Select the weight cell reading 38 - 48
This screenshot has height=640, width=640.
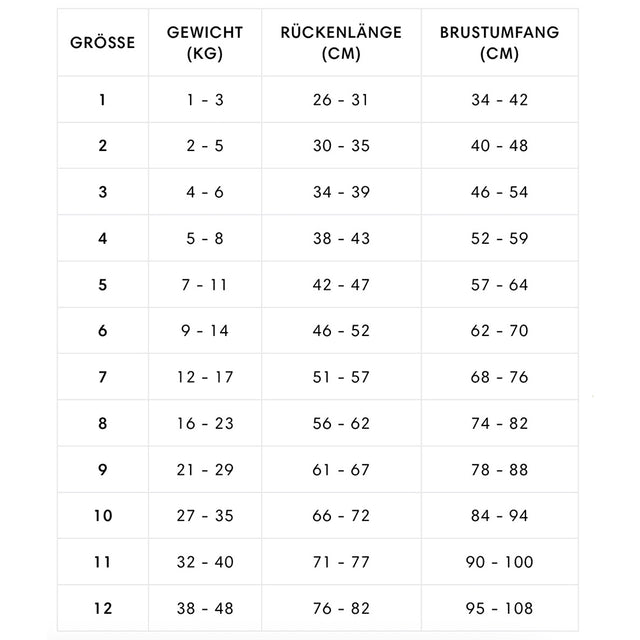click(x=205, y=608)
